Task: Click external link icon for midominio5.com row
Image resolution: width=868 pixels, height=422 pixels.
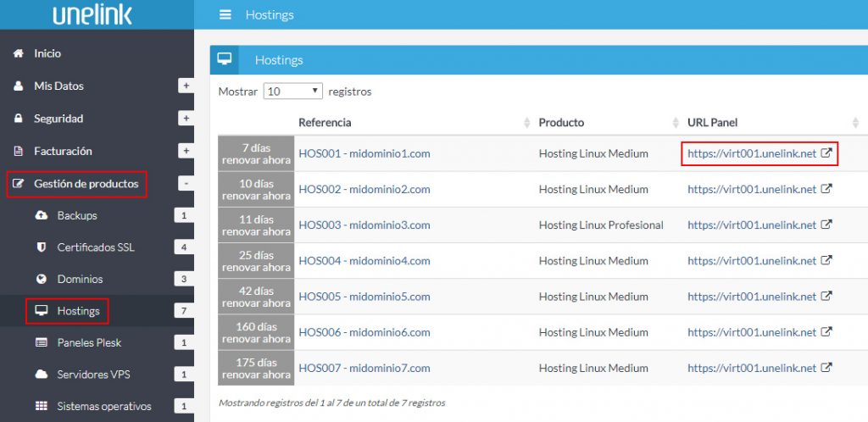Action: (x=826, y=296)
